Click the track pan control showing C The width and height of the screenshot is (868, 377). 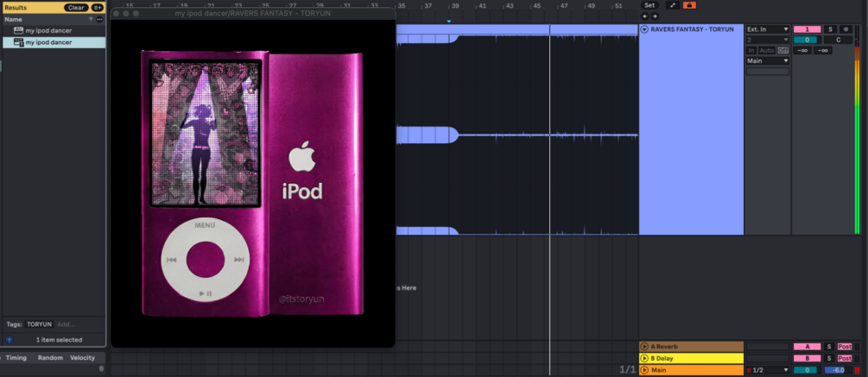838,40
